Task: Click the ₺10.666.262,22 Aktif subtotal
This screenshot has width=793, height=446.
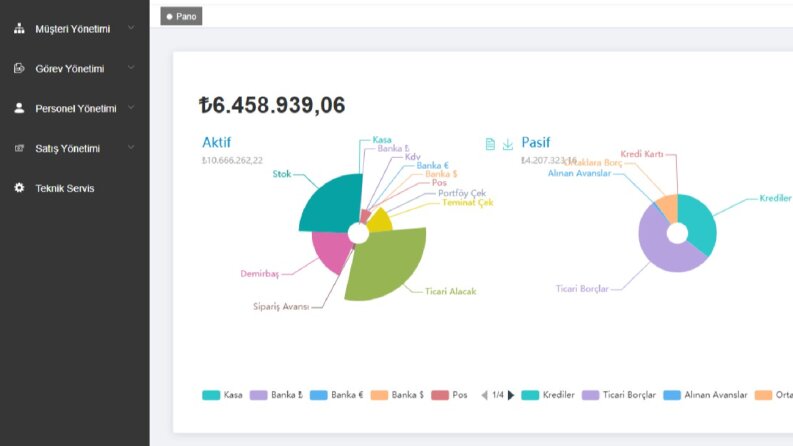Action: [232, 160]
